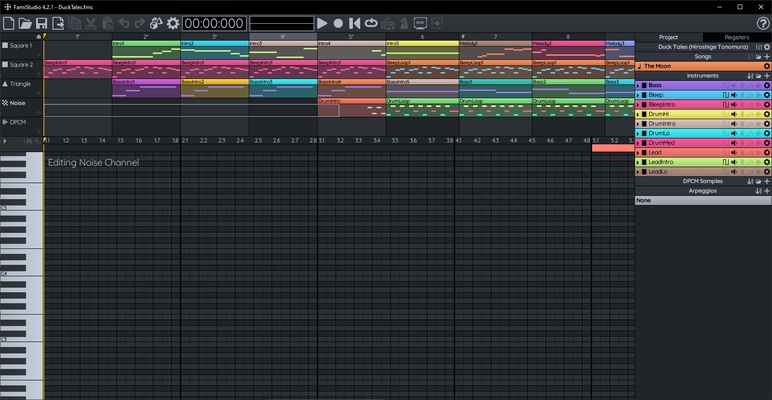This screenshot has width=772, height=400.
Task: Add a new song with the plus icon
Action: [x=767, y=57]
